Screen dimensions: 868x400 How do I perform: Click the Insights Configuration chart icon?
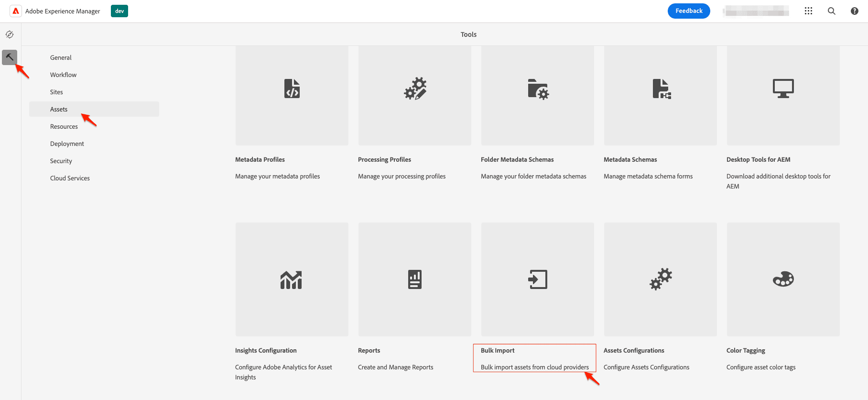pos(291,280)
